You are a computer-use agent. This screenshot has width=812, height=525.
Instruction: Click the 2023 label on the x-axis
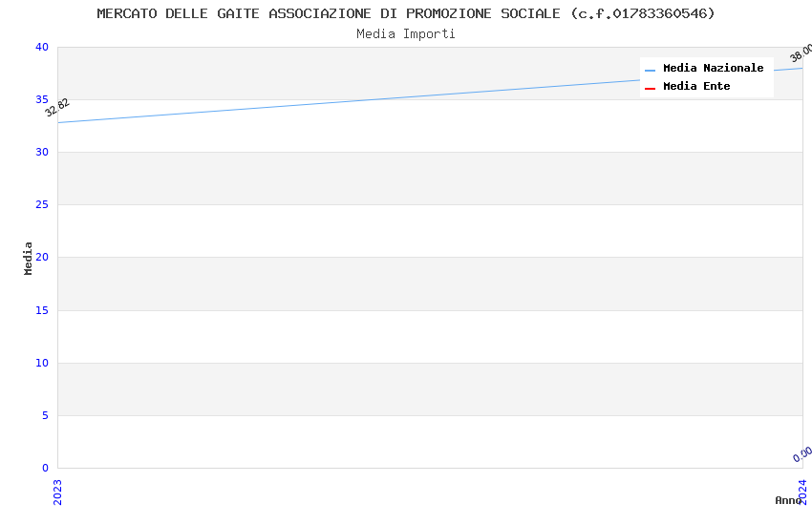[x=57, y=491]
